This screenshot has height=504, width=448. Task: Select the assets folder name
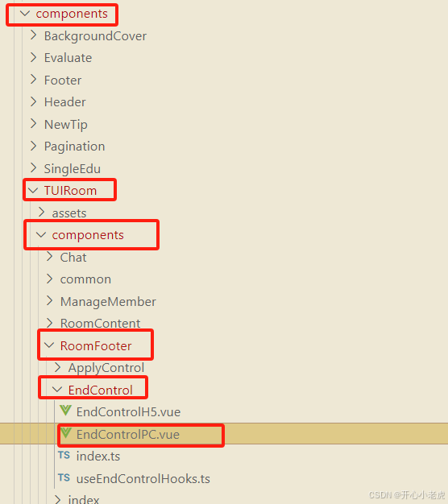click(x=69, y=213)
